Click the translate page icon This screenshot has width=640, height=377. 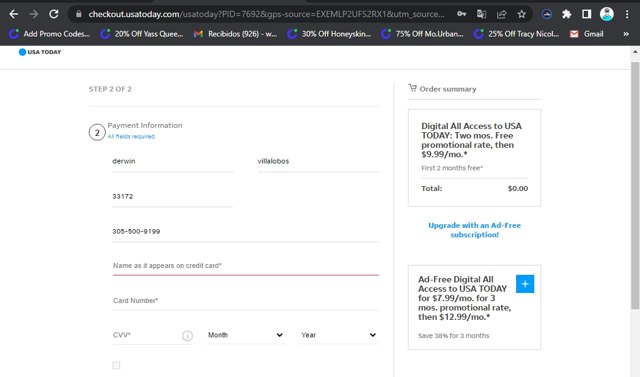coord(482,14)
